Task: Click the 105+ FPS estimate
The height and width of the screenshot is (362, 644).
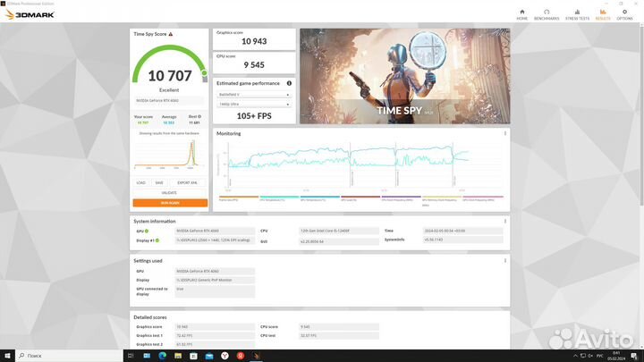Action: (x=254, y=116)
